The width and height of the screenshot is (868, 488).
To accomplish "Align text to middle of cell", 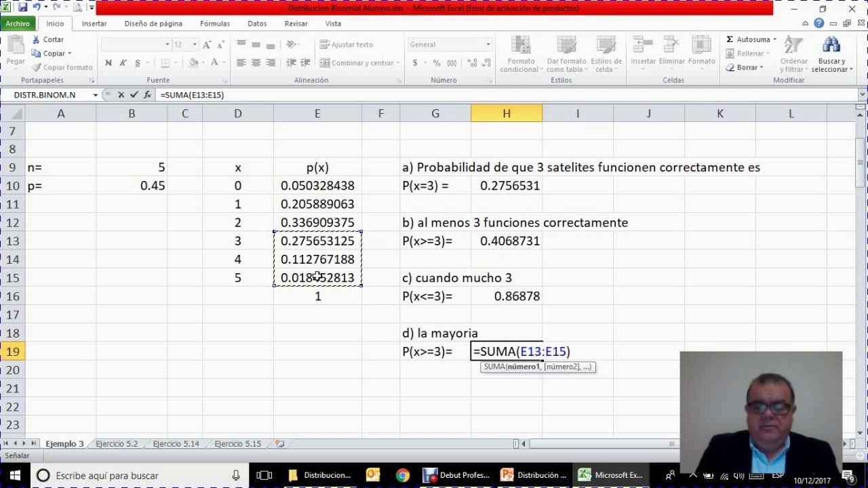I will [256, 45].
